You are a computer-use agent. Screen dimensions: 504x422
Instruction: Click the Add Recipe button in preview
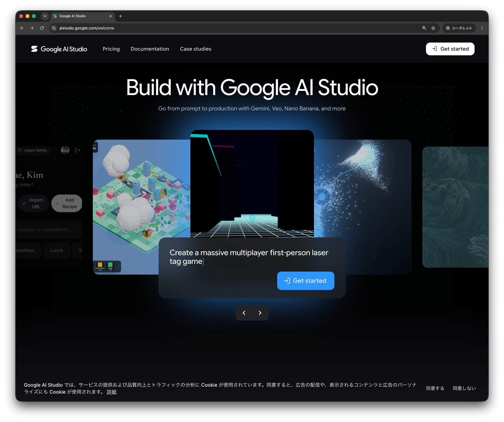(67, 203)
